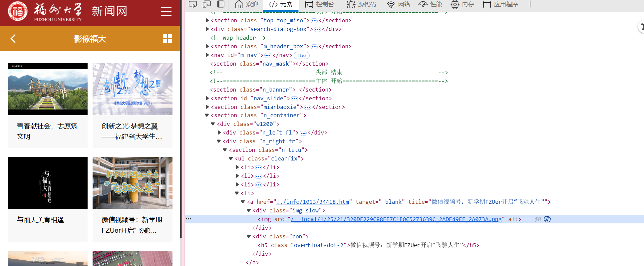Switch to the 网络 network tab

pyautogui.click(x=398, y=4)
